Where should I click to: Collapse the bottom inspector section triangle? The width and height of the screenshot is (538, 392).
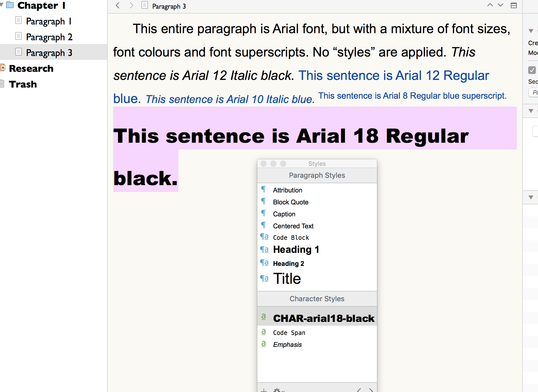tap(531, 197)
